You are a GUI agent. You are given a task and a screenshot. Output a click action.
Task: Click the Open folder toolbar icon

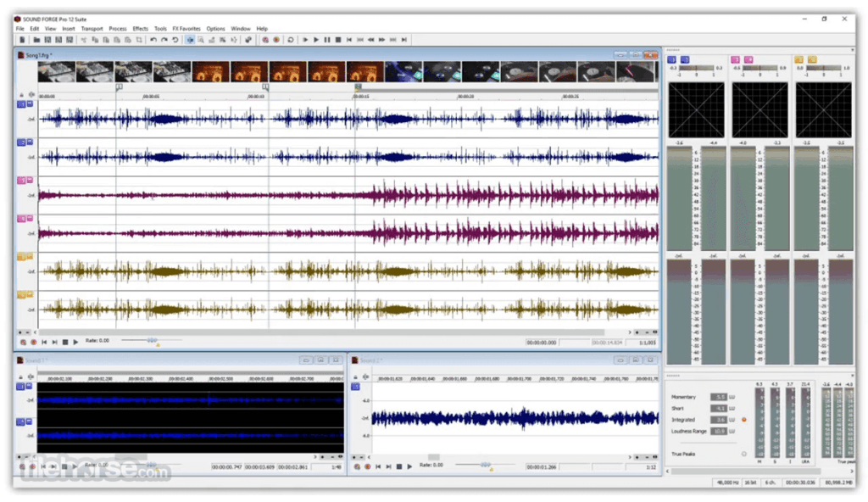(x=36, y=39)
